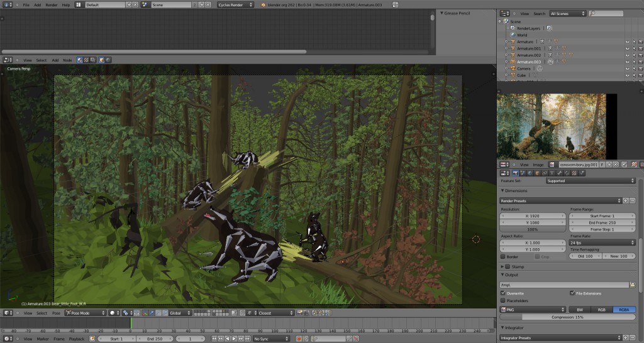Open the Pose Mode dropdown
Image resolution: width=644 pixels, height=343 pixels.
(x=86, y=313)
